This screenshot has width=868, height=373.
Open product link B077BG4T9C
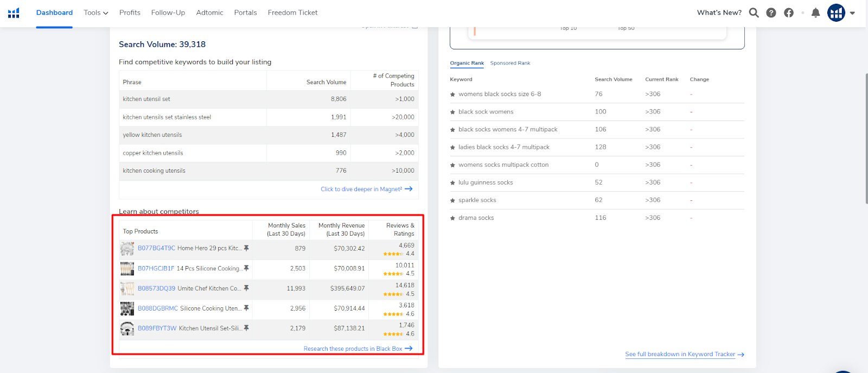pyautogui.click(x=156, y=248)
